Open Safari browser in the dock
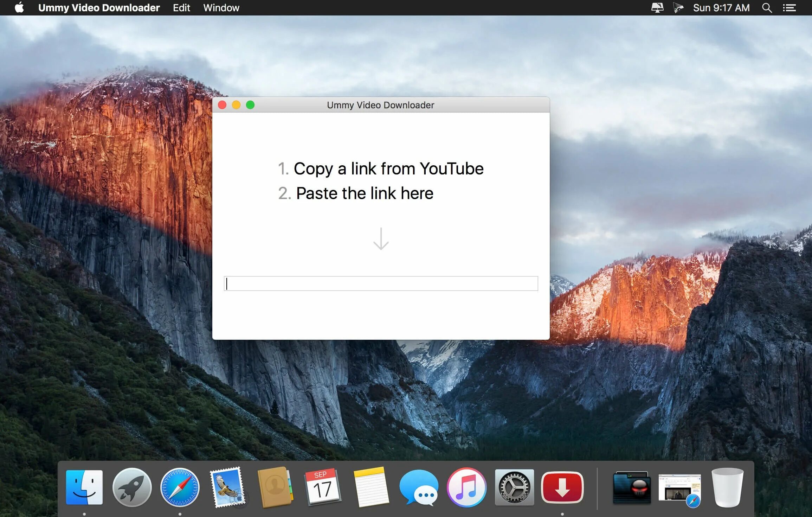Screen dimensions: 812x517 coord(180,487)
